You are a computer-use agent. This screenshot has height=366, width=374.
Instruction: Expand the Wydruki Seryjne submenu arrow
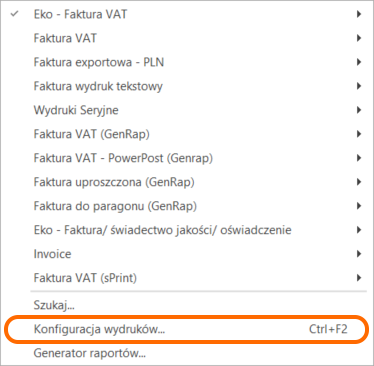click(x=359, y=110)
